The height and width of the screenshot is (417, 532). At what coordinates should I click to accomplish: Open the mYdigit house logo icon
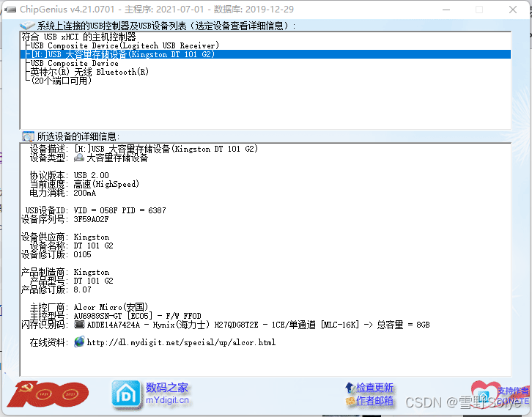[126, 394]
